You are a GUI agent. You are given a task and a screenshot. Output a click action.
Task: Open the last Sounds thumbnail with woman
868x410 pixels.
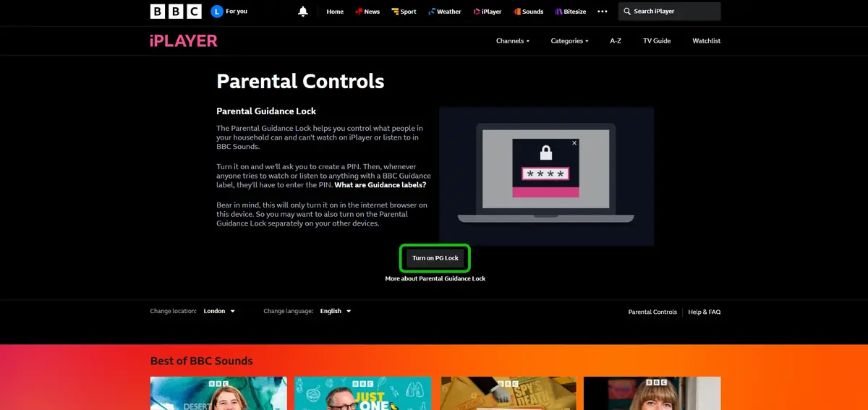[x=652, y=393]
